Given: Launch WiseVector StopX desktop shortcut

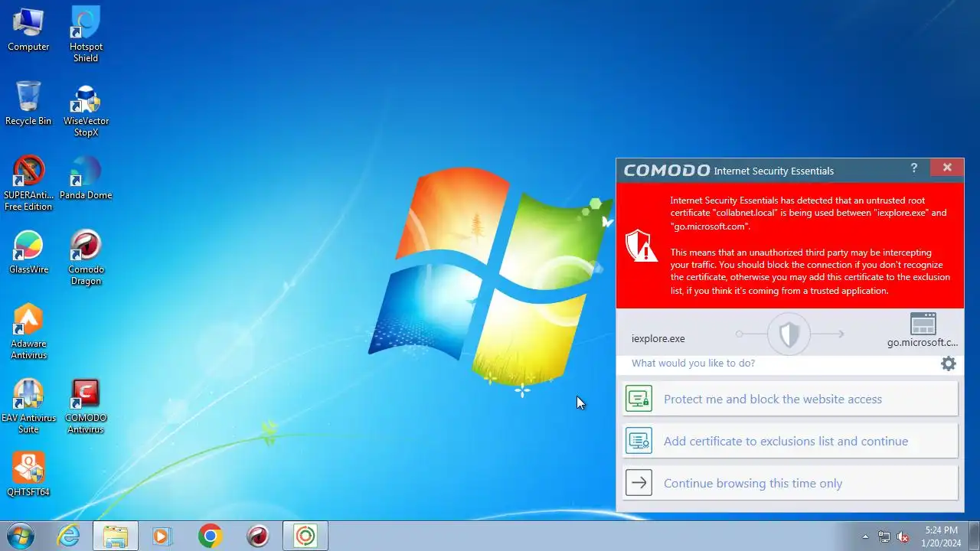Looking at the screenshot, I should [x=86, y=109].
